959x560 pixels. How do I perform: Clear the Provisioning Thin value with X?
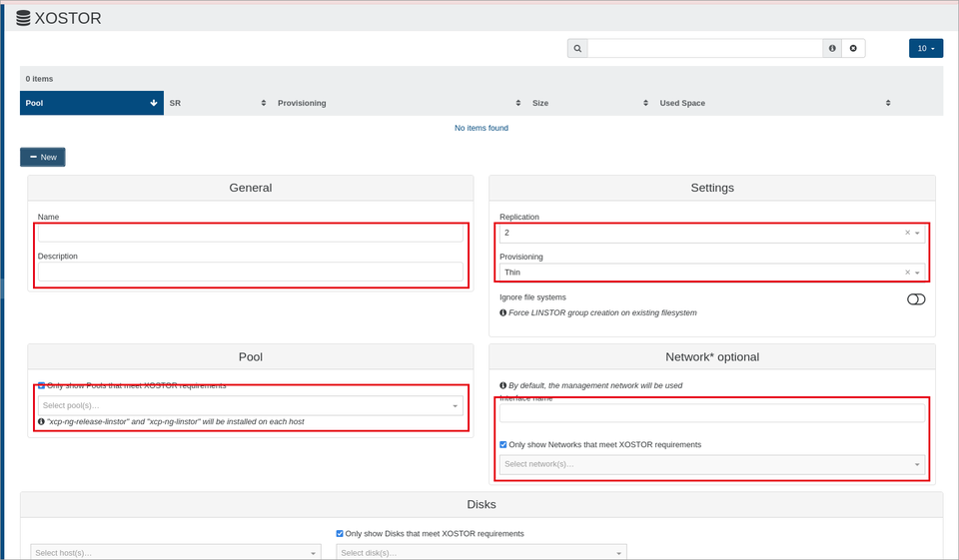[x=908, y=273]
